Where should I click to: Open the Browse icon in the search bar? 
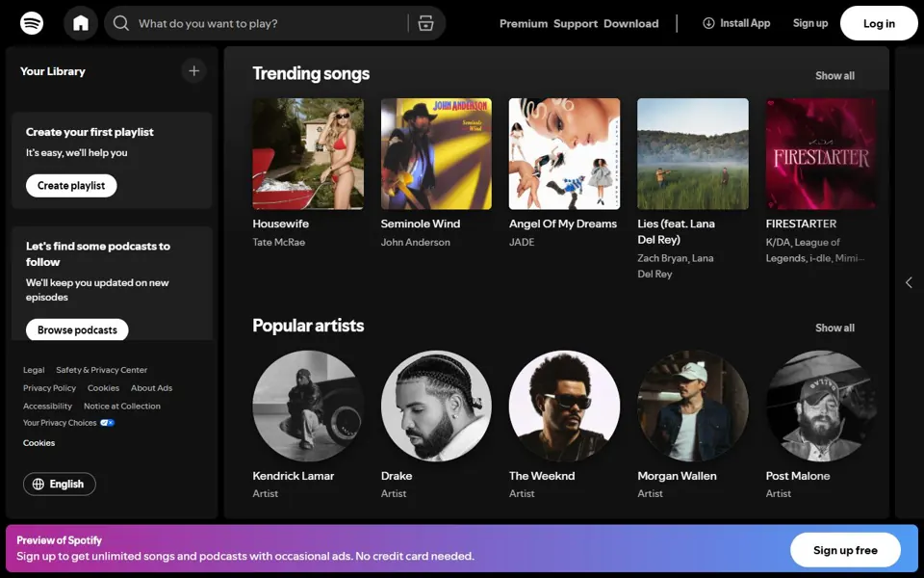click(x=425, y=23)
